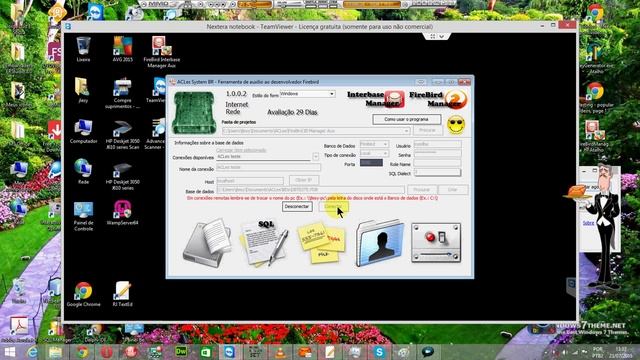Click the Criar button
640x360 pixels.
tap(453, 190)
